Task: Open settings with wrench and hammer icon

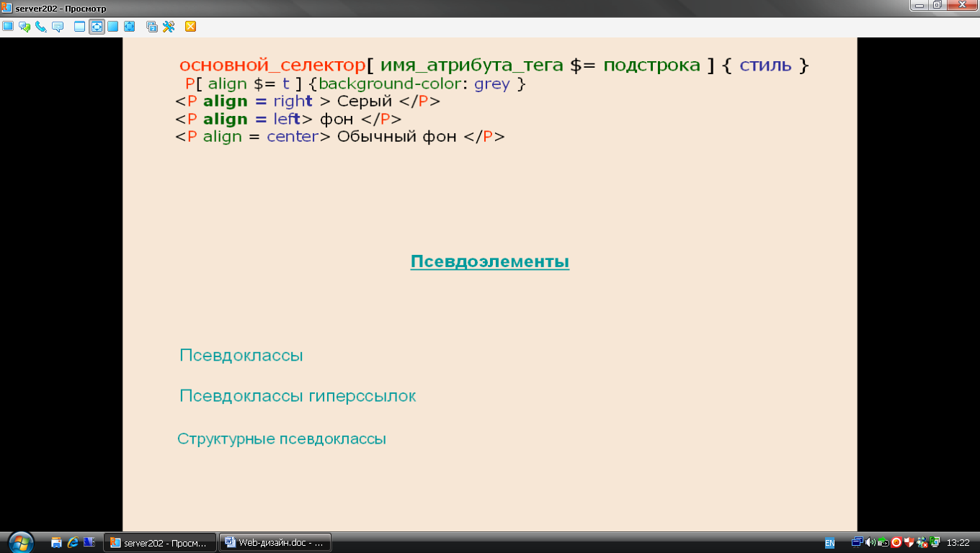Action: click(169, 27)
